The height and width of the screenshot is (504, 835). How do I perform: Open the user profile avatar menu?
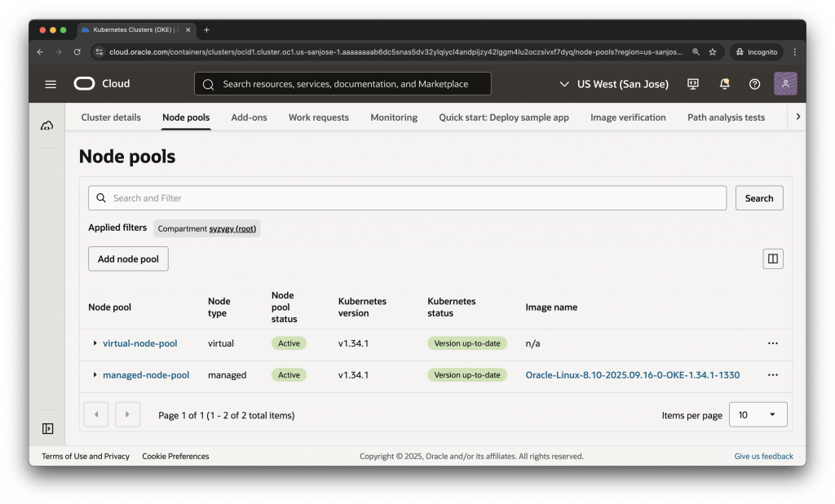pyautogui.click(x=785, y=84)
